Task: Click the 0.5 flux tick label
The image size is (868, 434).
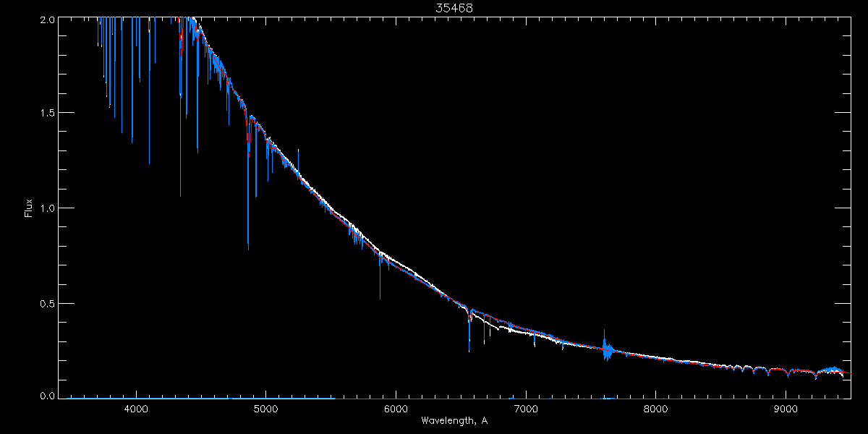Action: [x=47, y=303]
